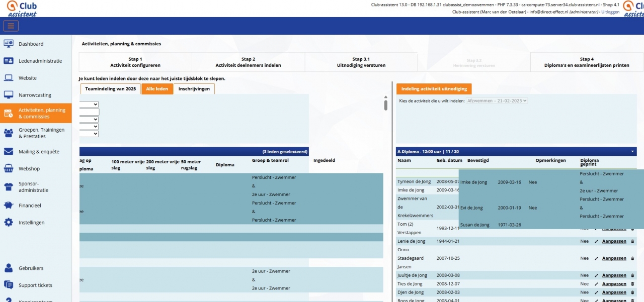Click the Instellingen gear icon
The height and width of the screenshot is (302, 644).
point(9,223)
